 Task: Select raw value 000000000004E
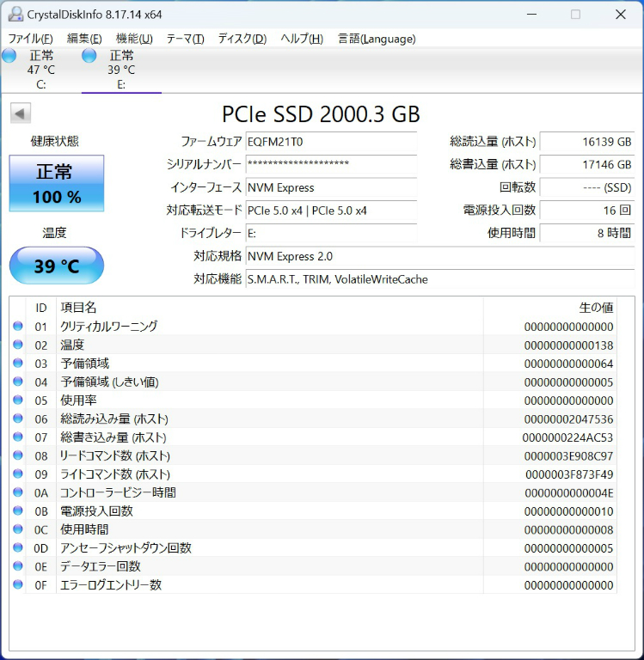tap(568, 493)
